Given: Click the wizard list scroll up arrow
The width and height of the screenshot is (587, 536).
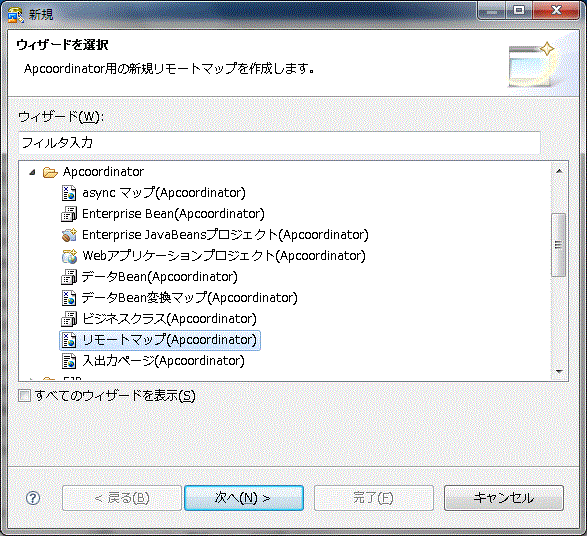Looking at the screenshot, I should (x=559, y=171).
